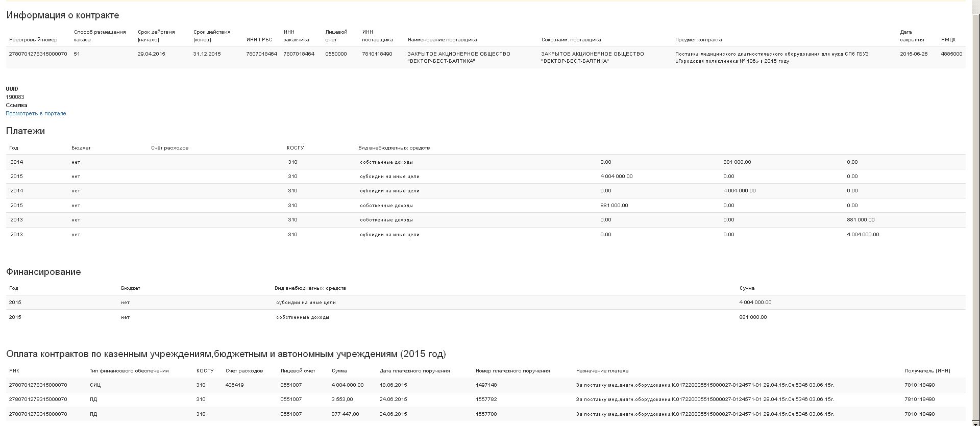The image size is (980, 426).
Task: Select the "Оплата контрактов" 2015 section heading
Action: [226, 354]
